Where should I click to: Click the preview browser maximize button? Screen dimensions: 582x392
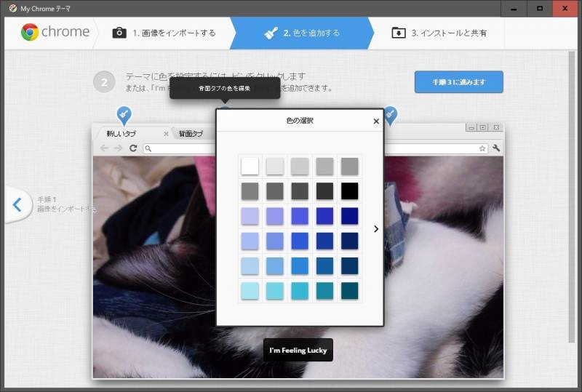tap(483, 128)
